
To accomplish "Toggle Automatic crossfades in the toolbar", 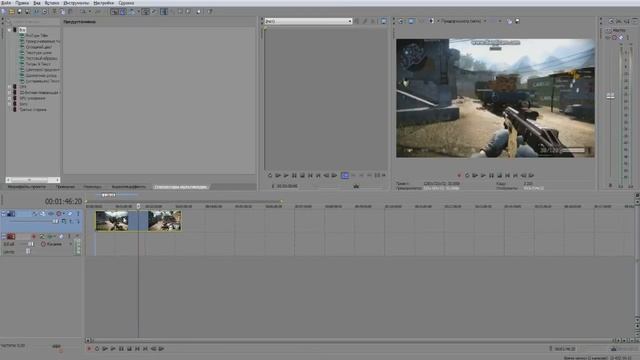I will click(122, 12).
